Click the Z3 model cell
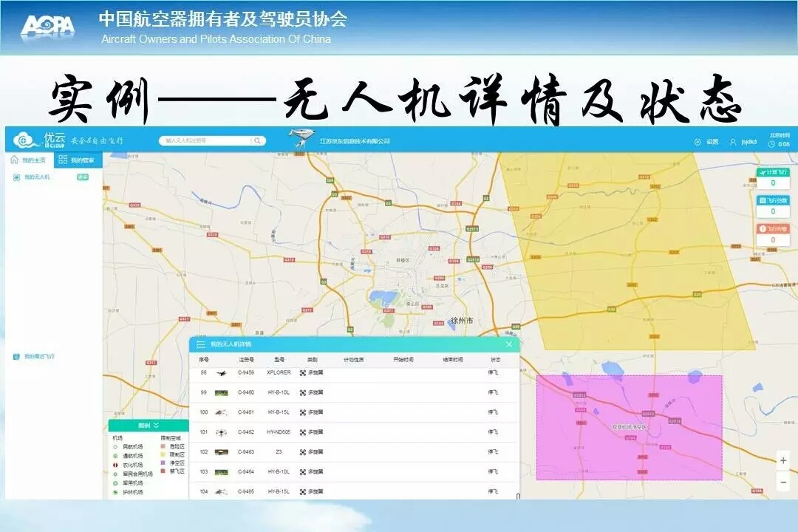Screen dimensions: 798x532 coord(279,452)
